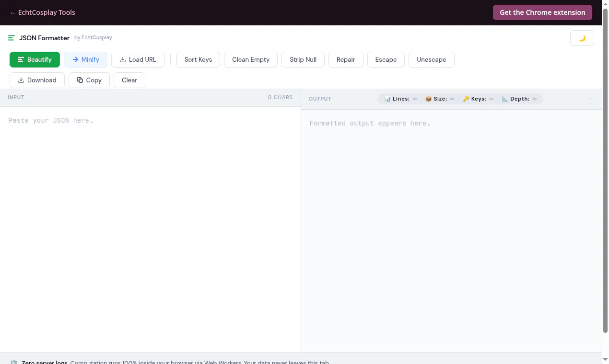The image size is (609, 364).
Task: Click the OUTPUT panel label
Action: 320,99
